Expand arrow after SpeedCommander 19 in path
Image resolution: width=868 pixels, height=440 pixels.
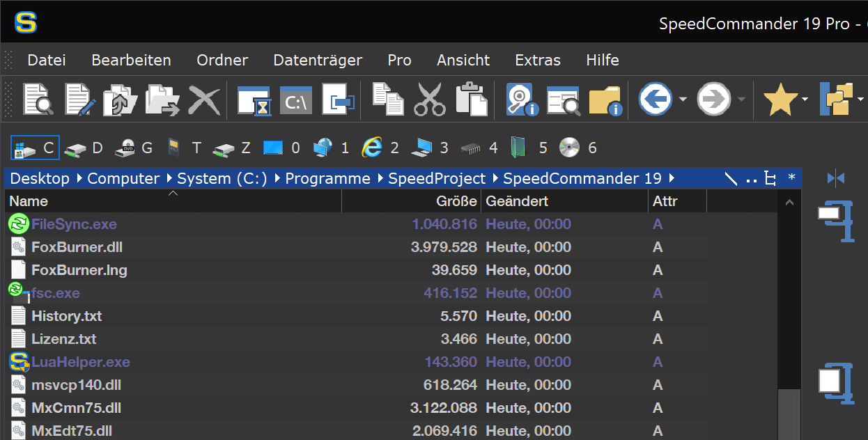coord(671,179)
